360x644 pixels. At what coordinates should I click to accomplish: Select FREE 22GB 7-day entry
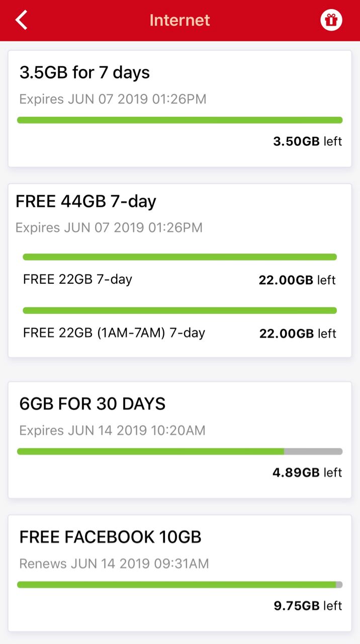point(77,279)
